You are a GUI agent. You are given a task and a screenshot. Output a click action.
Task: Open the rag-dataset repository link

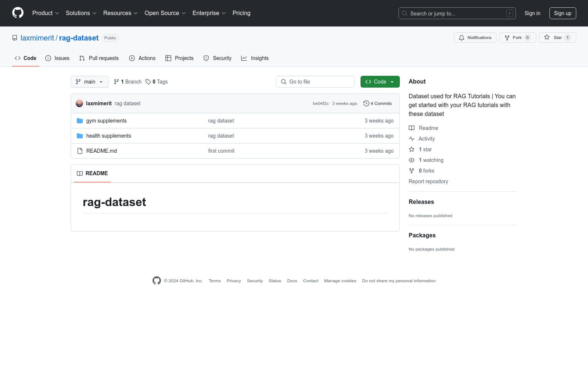[x=79, y=38]
